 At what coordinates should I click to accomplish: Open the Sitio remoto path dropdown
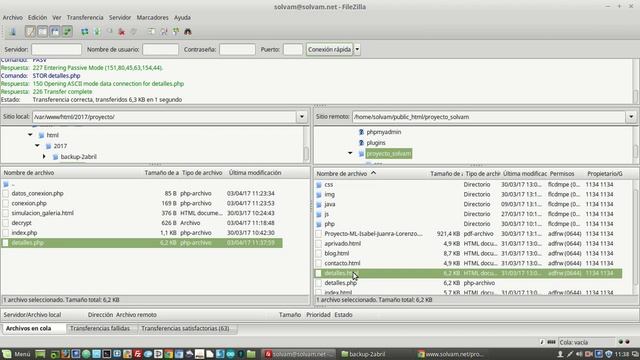[x=631, y=117]
